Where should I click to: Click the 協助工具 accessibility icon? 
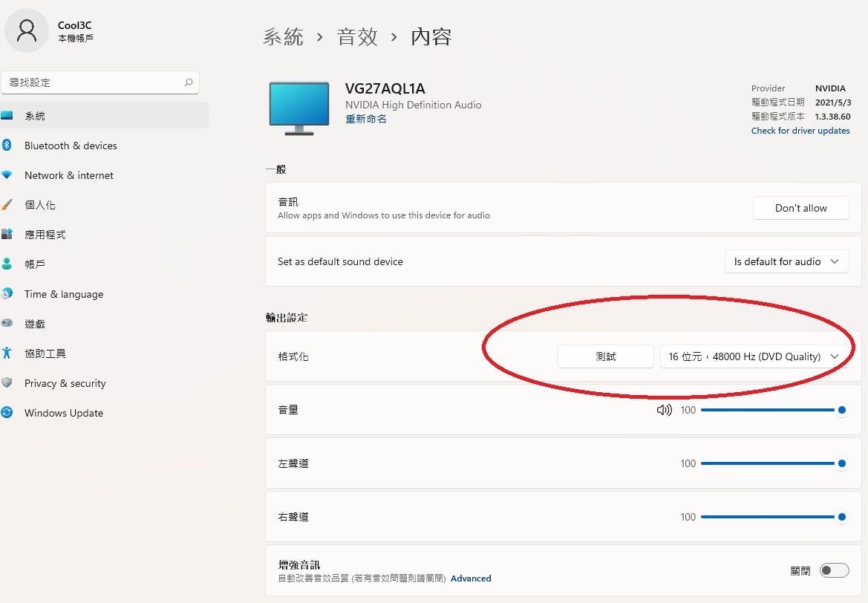pos(7,353)
